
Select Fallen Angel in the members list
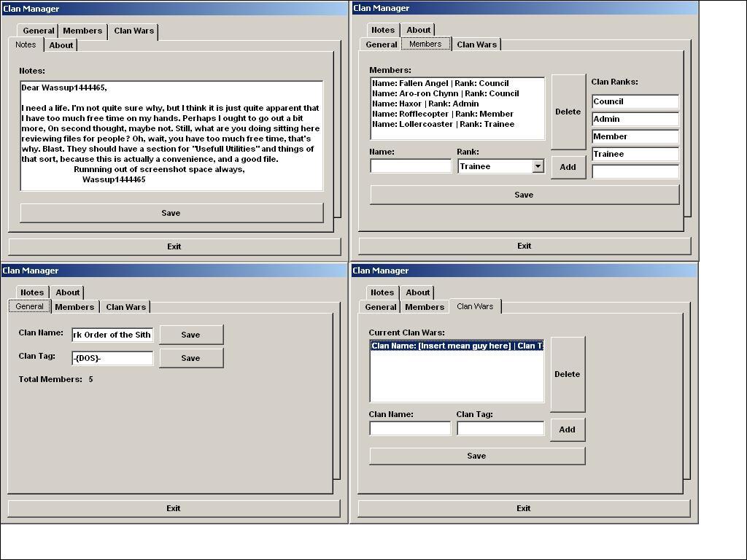coord(440,83)
